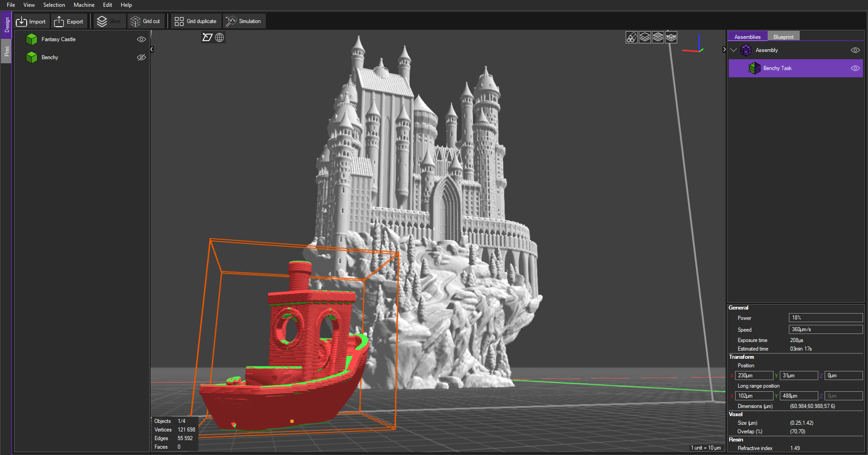Switch to the Assemblies tab
This screenshot has width=868, height=455.
(x=747, y=37)
